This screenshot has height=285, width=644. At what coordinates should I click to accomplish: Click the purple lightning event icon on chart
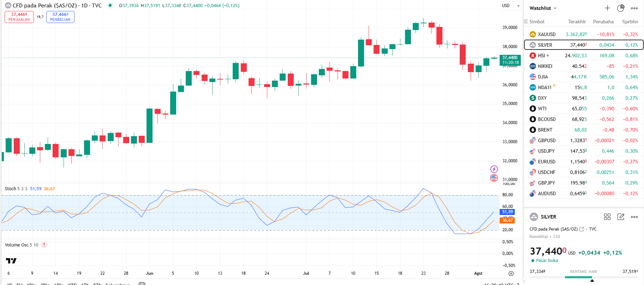click(494, 169)
